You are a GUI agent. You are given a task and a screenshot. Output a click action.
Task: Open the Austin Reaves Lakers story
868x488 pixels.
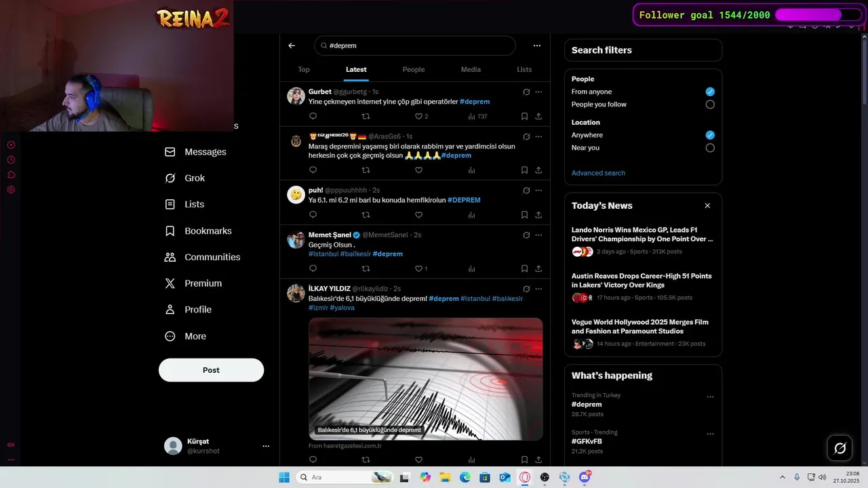point(643,287)
